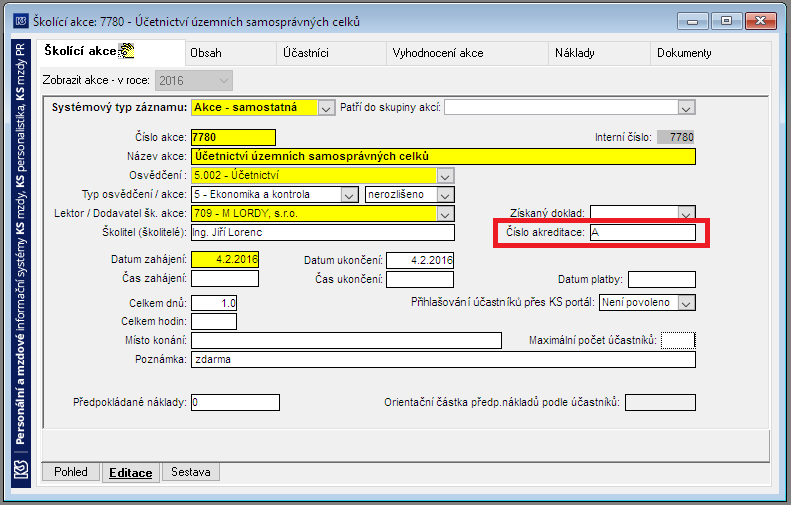Click the hand icon on Školící akce tab

(126, 50)
